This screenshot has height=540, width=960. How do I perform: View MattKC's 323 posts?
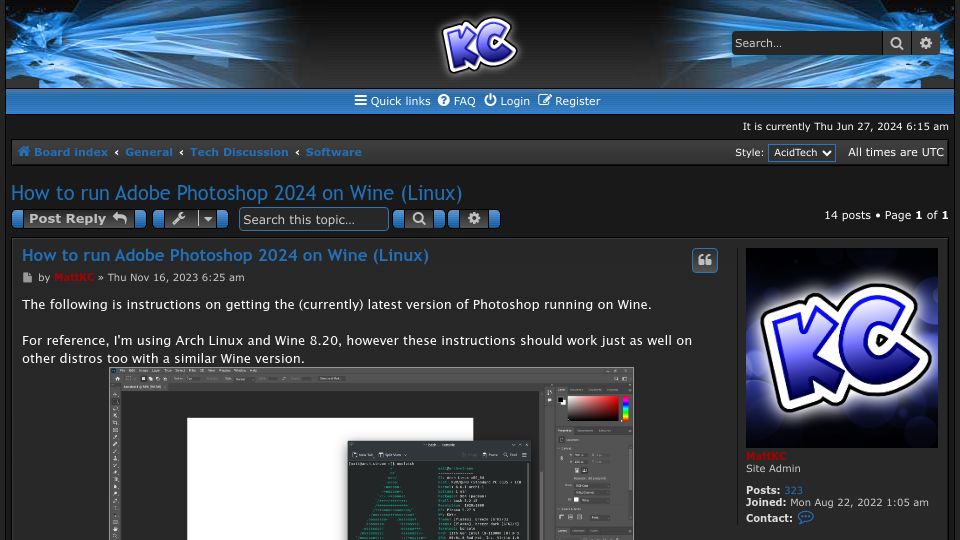793,490
